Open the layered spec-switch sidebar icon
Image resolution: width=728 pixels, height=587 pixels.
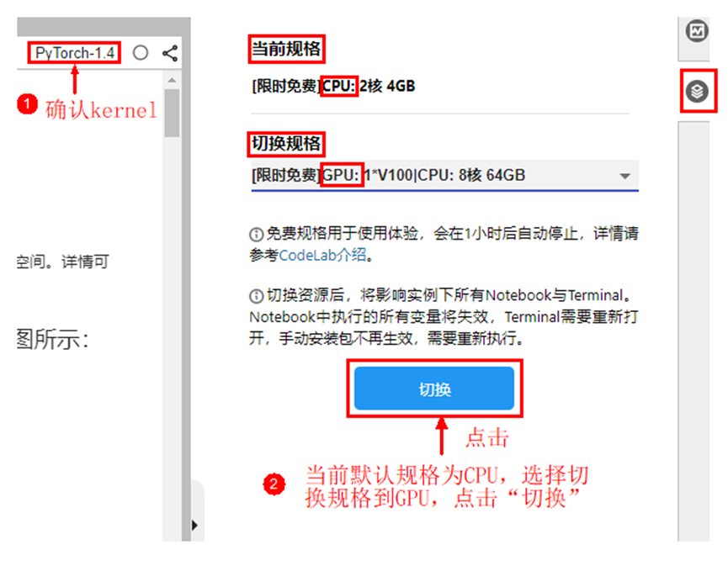(x=697, y=91)
